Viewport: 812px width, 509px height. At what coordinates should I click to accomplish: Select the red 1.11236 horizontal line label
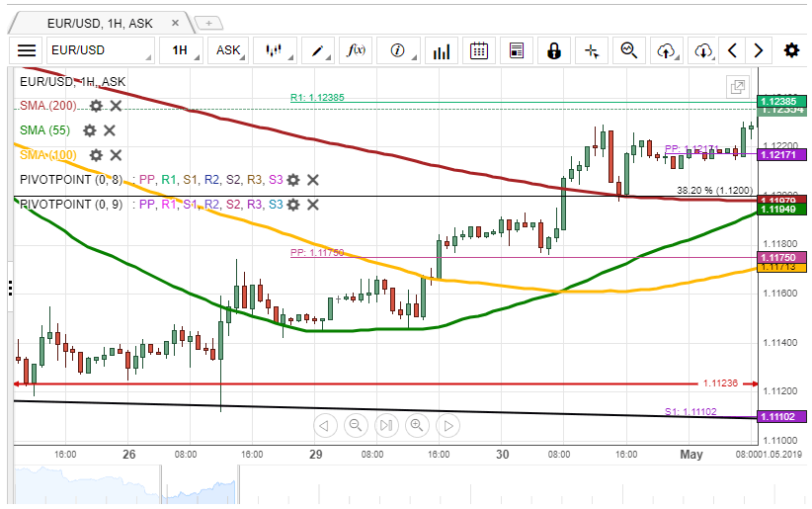tap(720, 383)
